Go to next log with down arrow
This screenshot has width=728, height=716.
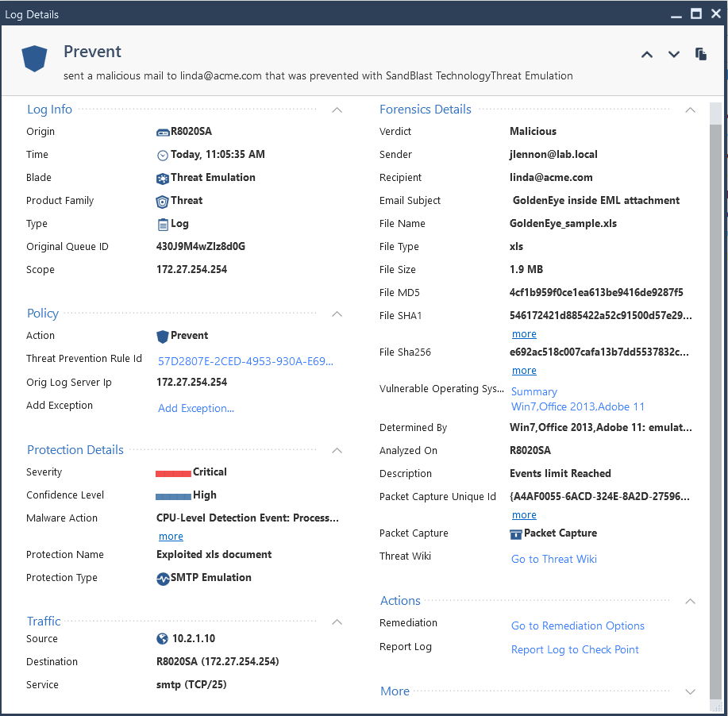coord(674,55)
